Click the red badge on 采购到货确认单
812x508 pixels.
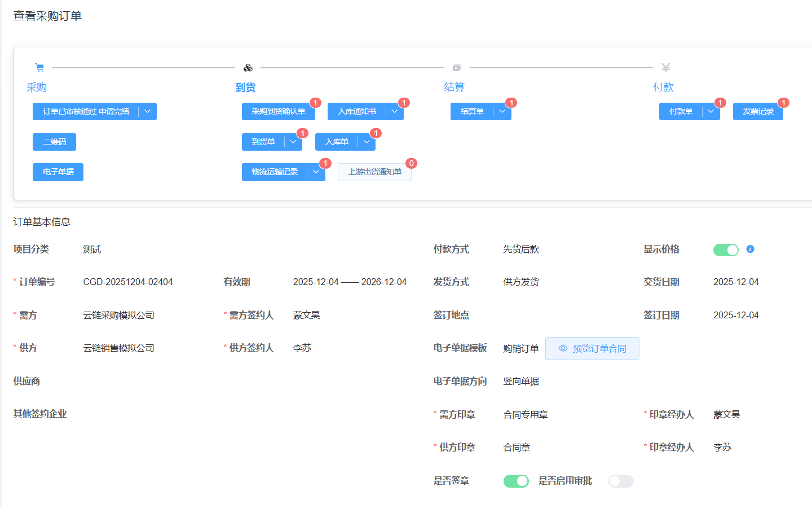click(315, 103)
